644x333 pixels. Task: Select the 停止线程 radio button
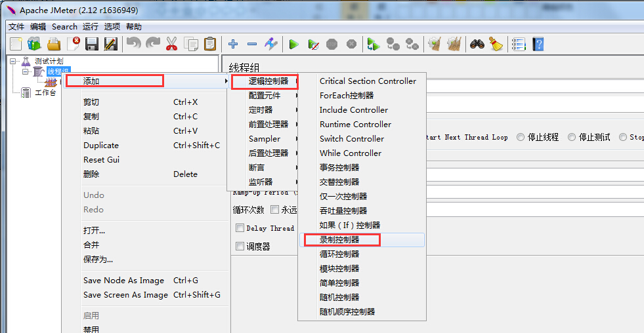521,137
